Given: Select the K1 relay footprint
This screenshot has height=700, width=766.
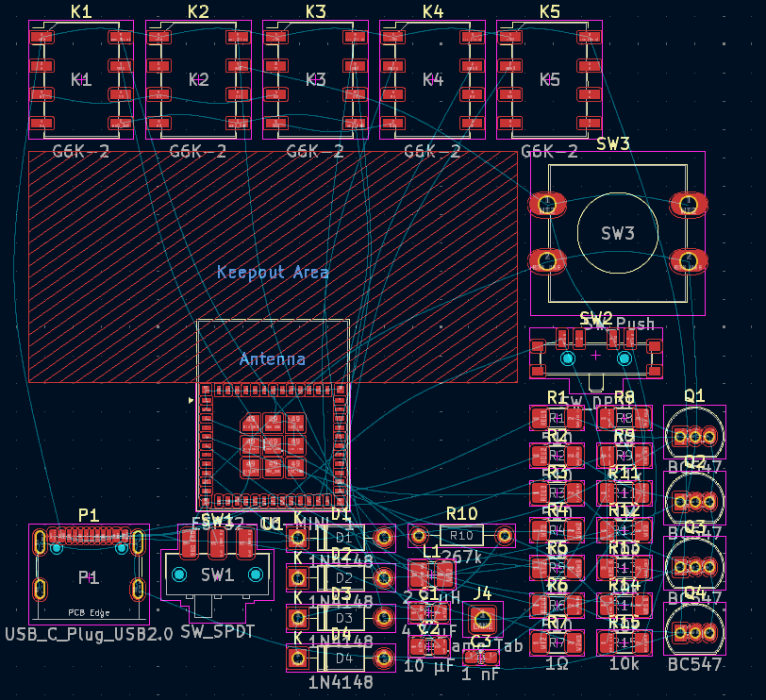Looking at the screenshot, I should 81,80.
